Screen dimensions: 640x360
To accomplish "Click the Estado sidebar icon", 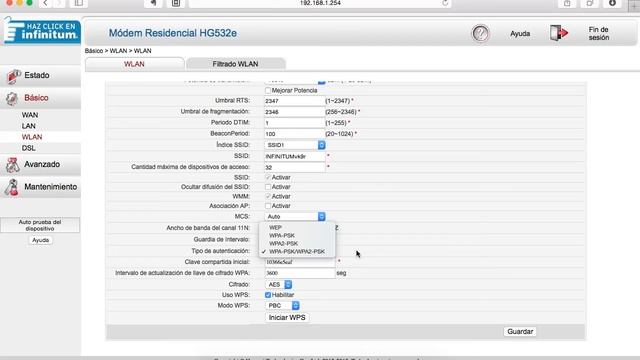I will (13, 76).
